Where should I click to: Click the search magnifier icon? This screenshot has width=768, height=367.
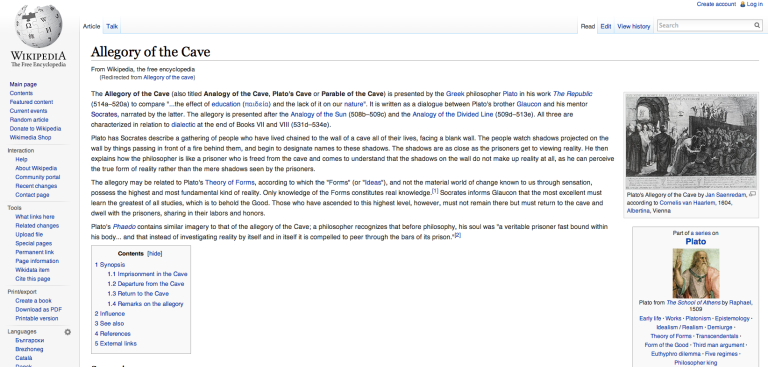757,25
